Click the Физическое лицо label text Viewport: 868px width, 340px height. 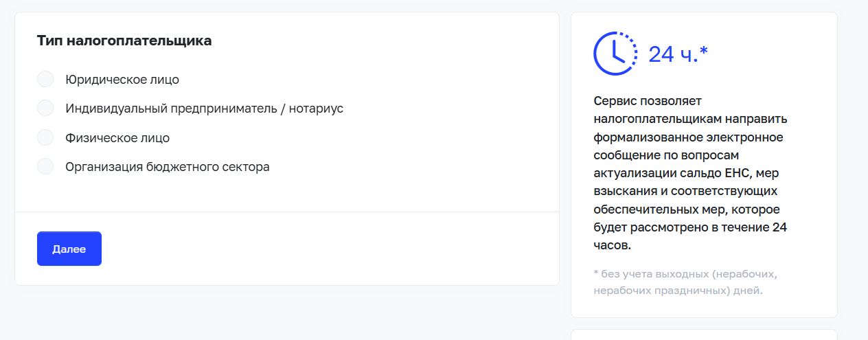117,137
